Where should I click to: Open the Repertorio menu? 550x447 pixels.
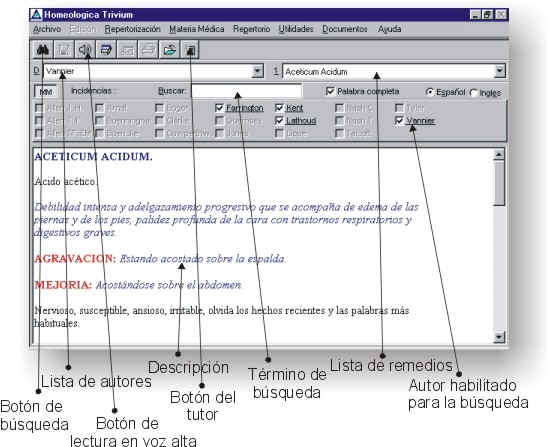tap(251, 29)
